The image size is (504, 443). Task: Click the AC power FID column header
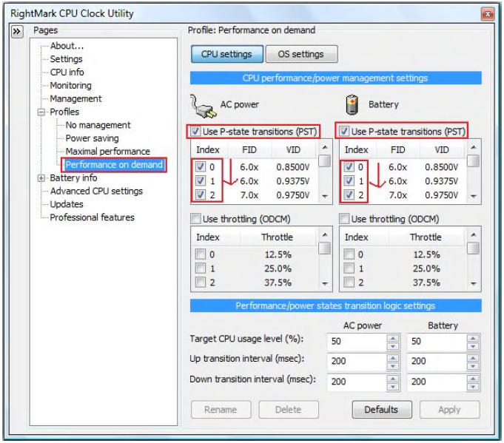(249, 150)
